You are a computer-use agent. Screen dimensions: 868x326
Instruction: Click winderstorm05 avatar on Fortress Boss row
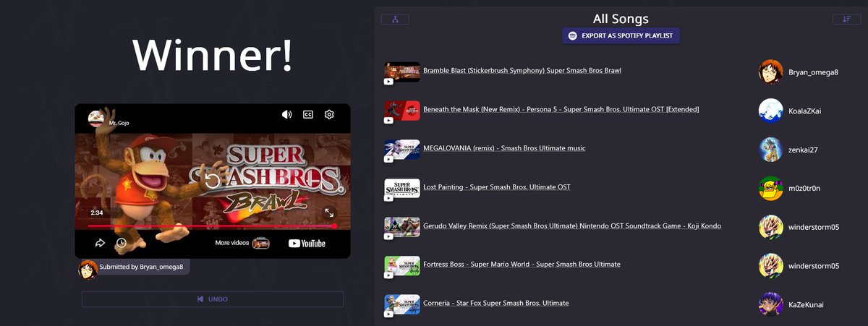(x=770, y=266)
